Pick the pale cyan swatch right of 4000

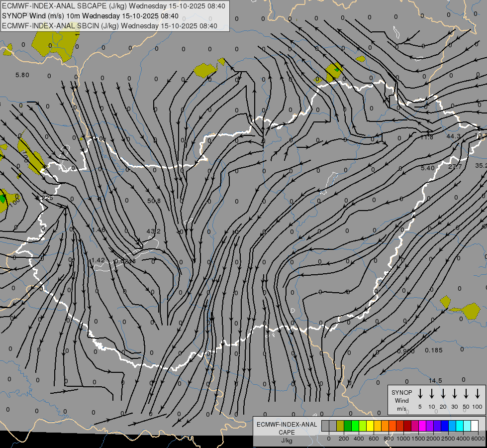coord(467,426)
